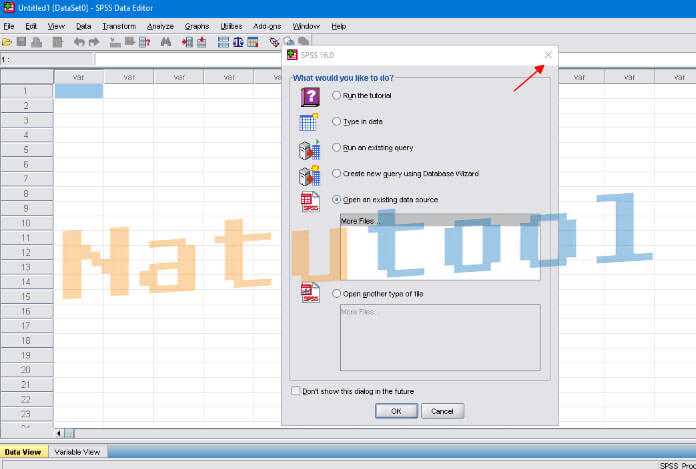This screenshot has width=696, height=469.
Task: Select row header 13
Action: 27,267
